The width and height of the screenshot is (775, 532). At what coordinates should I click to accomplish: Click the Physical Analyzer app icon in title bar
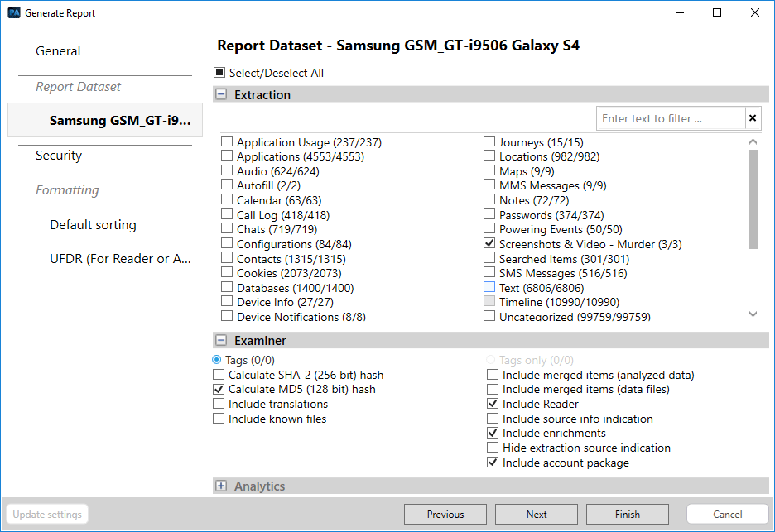[14, 13]
